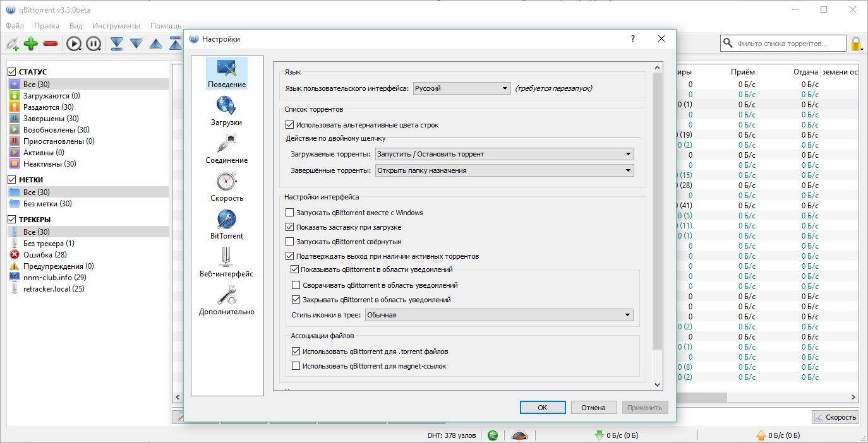Click the add torrent link chain icon
868x443 pixels.
tap(12, 44)
